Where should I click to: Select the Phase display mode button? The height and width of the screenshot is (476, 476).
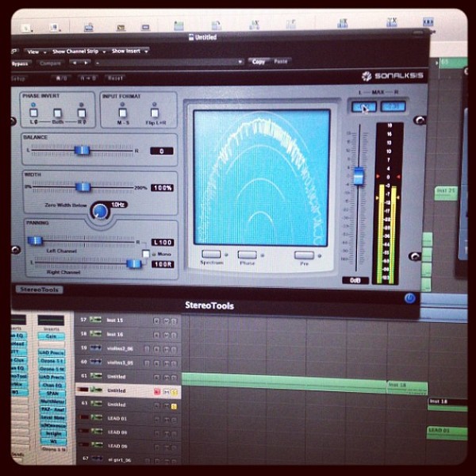pyautogui.click(x=247, y=255)
